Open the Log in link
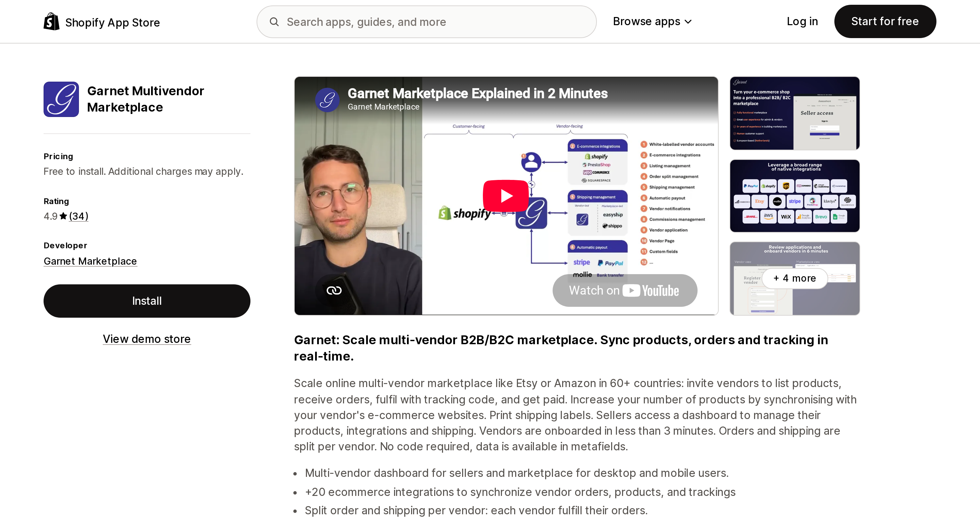This screenshot has height=517, width=980. point(802,22)
